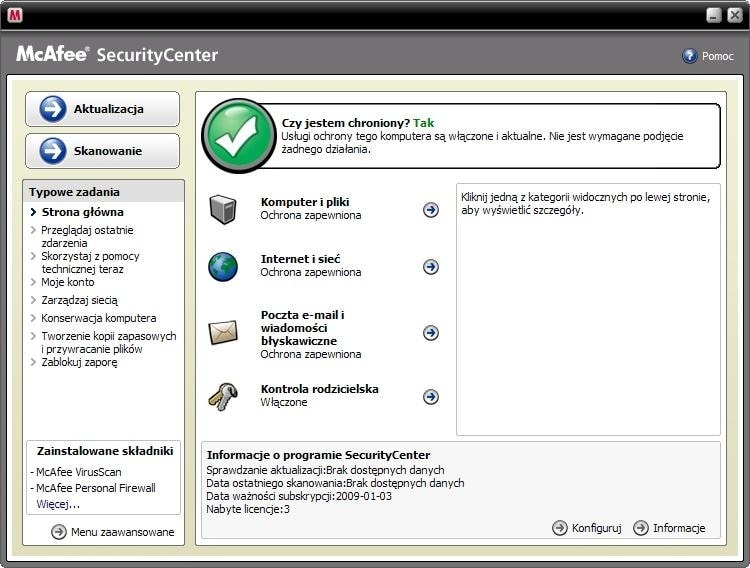Image resolution: width=750 pixels, height=568 pixels.
Task: Click the keys icon for Kontrola rodzicielska
Action: pos(222,396)
